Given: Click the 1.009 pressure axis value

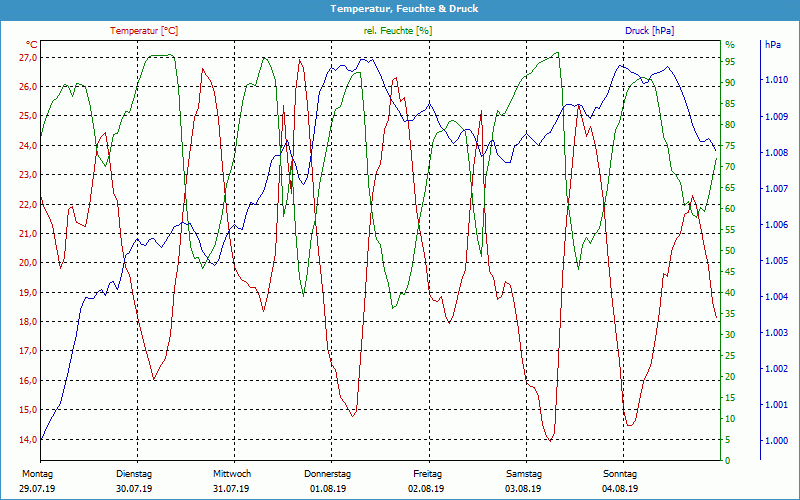Looking at the screenshot, I should coord(776,117).
